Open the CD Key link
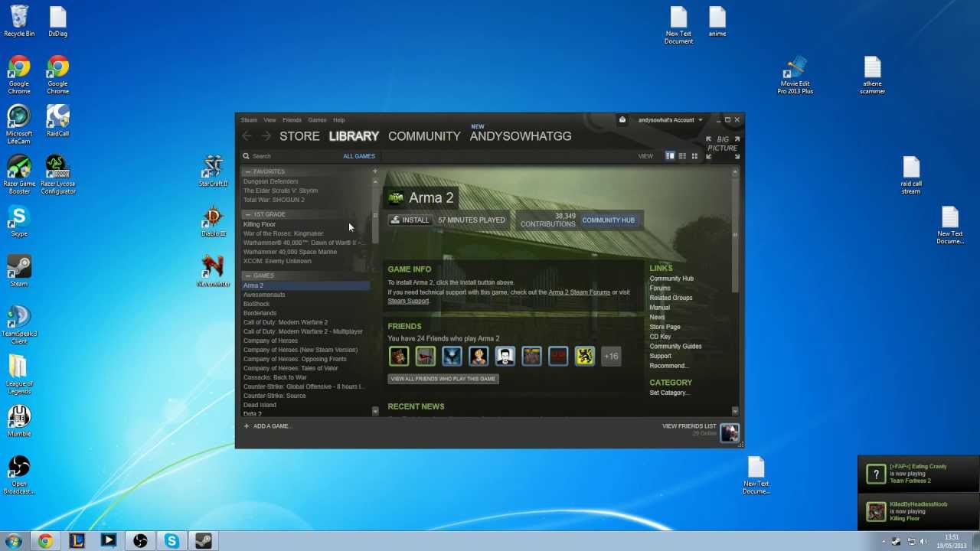Screen dimensions: 980x551 660,337
